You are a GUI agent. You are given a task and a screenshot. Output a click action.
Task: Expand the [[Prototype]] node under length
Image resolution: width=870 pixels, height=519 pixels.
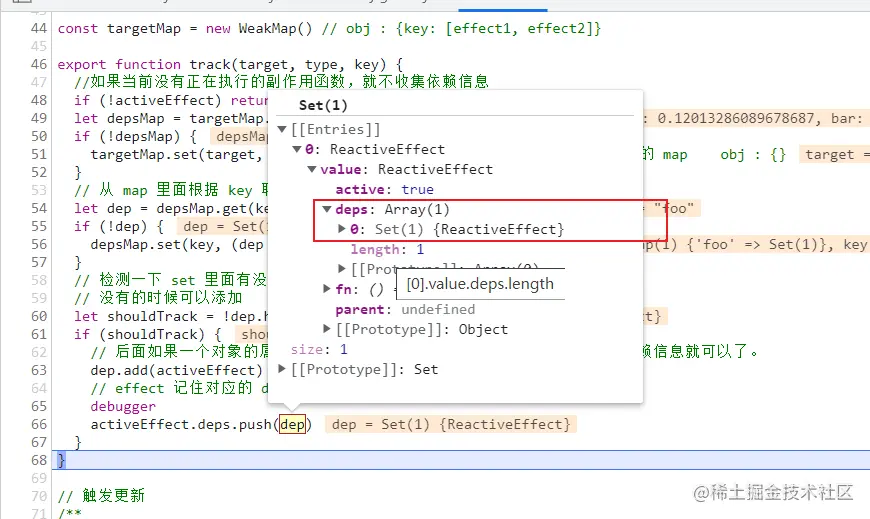click(342, 269)
